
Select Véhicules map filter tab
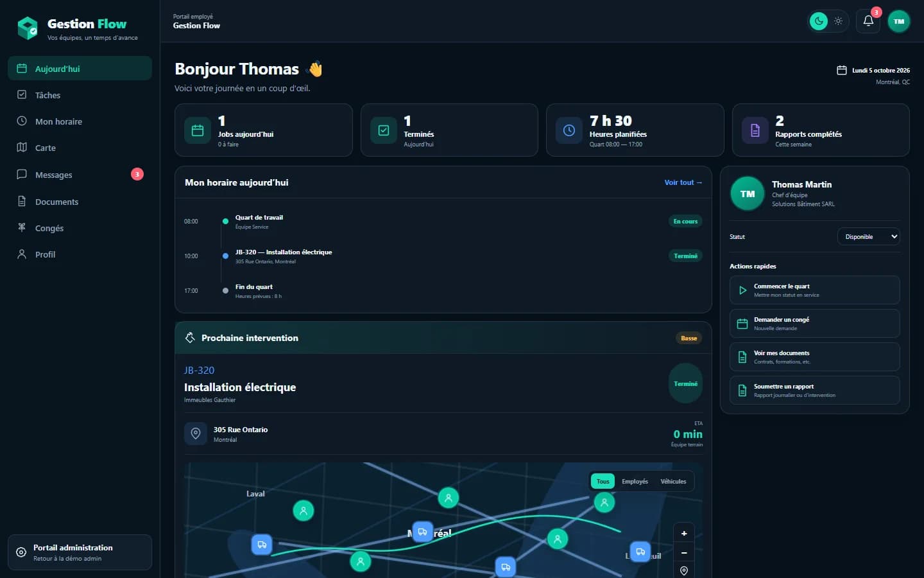(673, 481)
